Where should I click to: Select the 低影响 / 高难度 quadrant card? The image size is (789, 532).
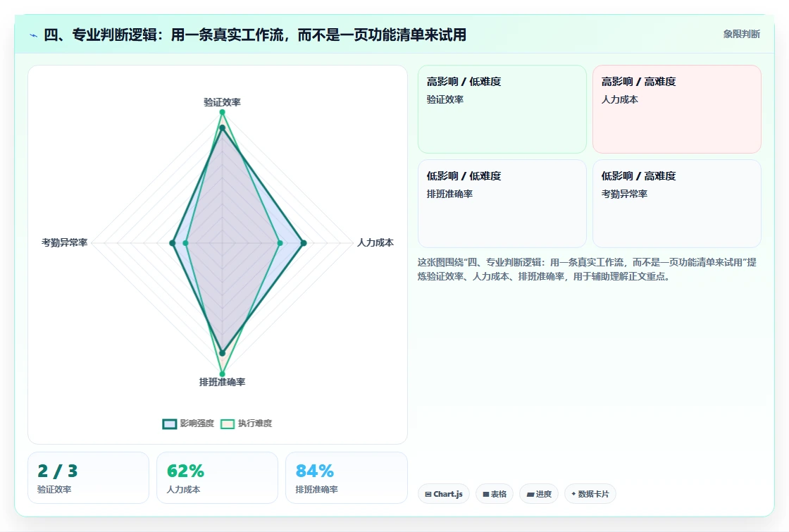[677, 204]
